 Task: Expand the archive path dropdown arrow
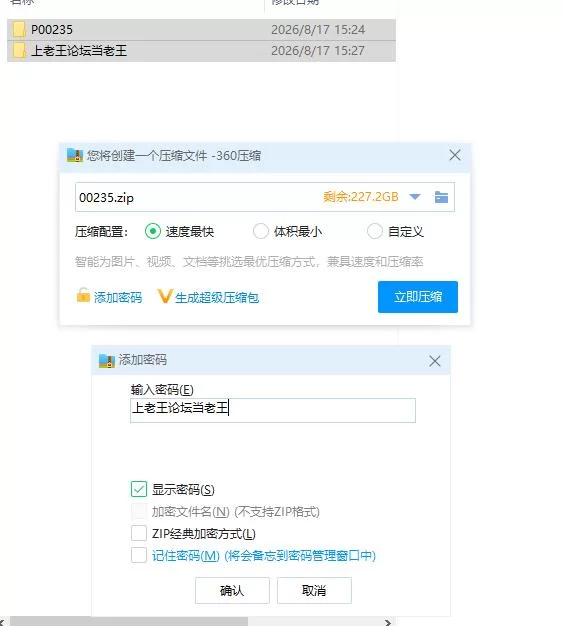click(415, 197)
